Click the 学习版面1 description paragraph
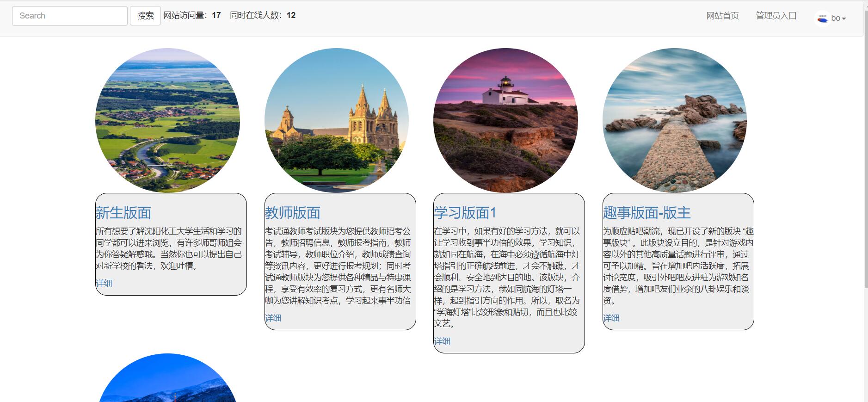 coord(508,278)
